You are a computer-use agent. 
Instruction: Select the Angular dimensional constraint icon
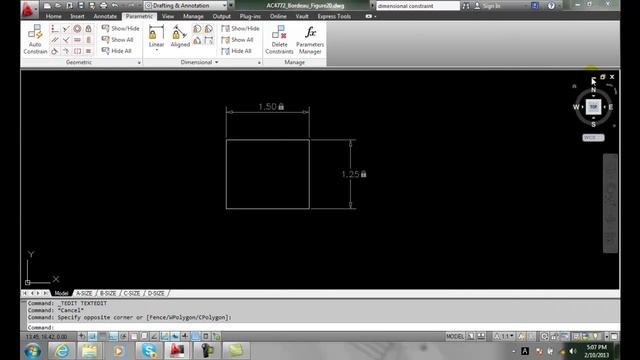(197, 40)
